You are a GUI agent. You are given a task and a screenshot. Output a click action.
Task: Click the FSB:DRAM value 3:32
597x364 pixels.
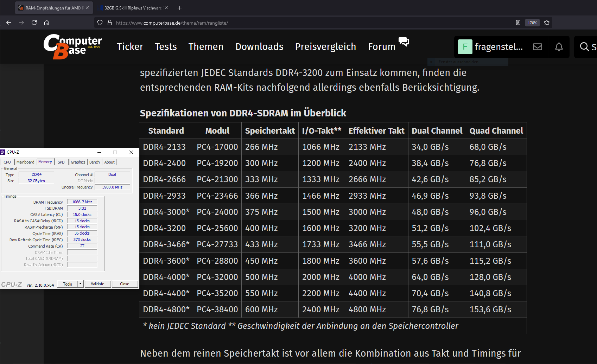82,208
